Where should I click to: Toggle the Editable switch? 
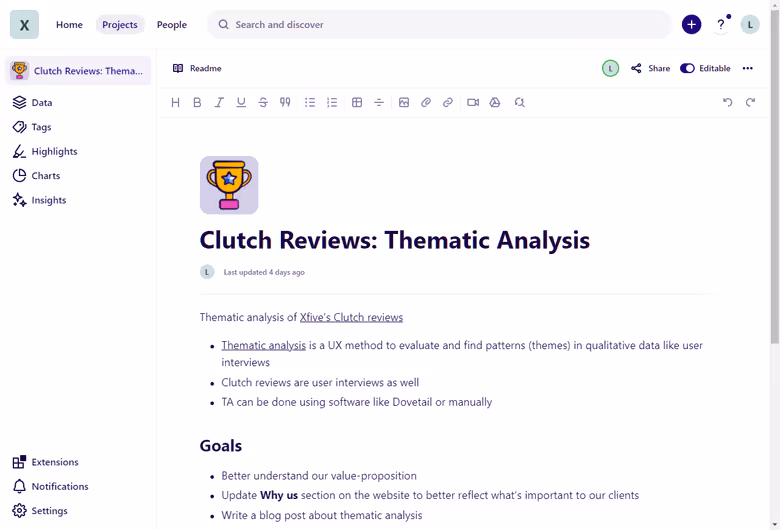(687, 68)
